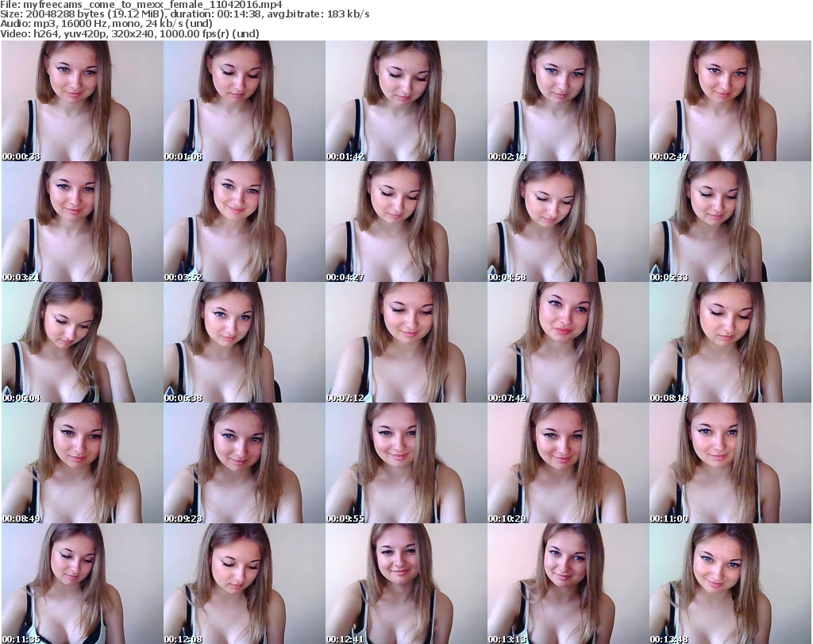Screen dimensions: 813x644
Task: Click the frame with timestamp 00:11:00
Action: [x=730, y=463]
